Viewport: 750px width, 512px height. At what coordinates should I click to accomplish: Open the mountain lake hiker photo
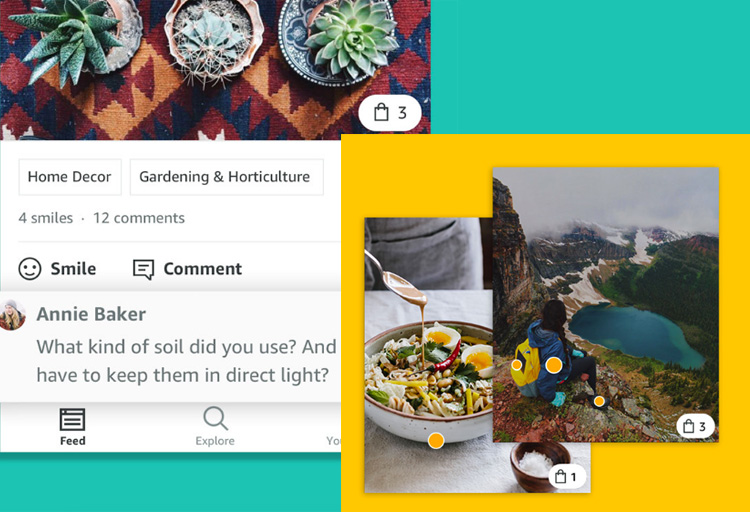point(606,304)
